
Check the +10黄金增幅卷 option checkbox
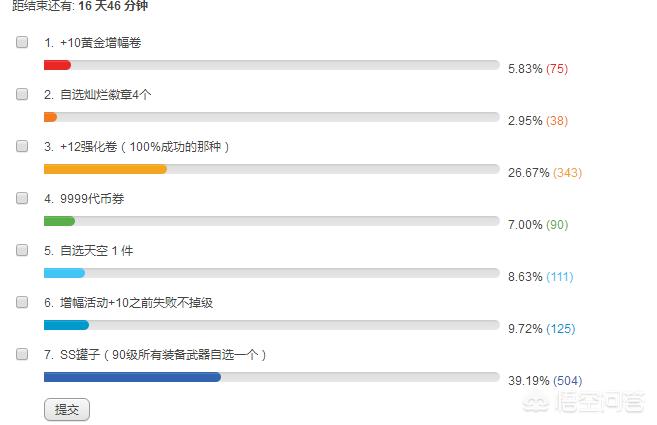click(22, 43)
